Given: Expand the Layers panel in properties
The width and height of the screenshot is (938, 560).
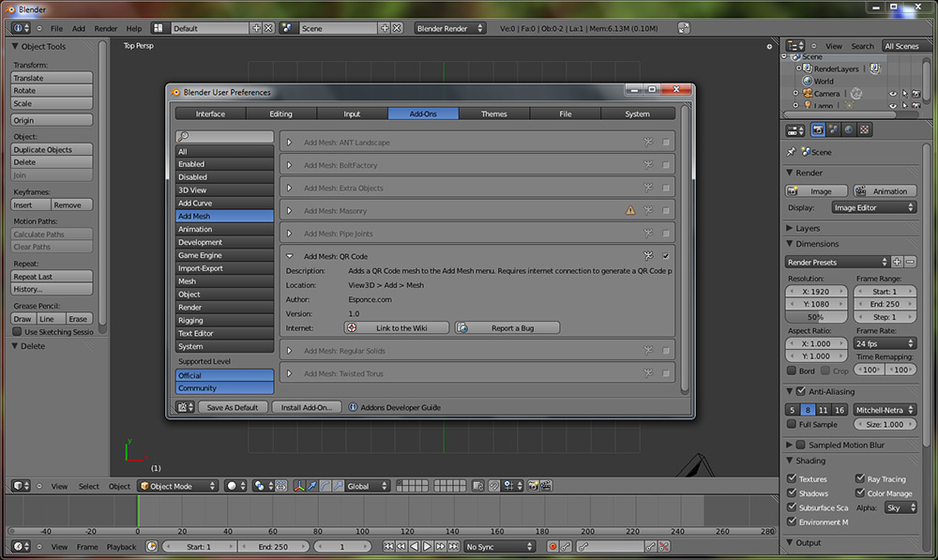Looking at the screenshot, I should pyautogui.click(x=790, y=228).
